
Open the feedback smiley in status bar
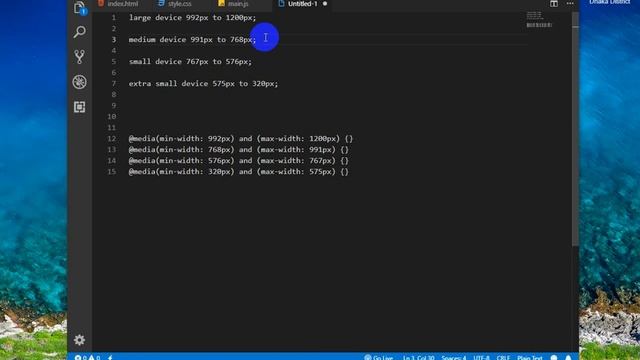(x=554, y=358)
